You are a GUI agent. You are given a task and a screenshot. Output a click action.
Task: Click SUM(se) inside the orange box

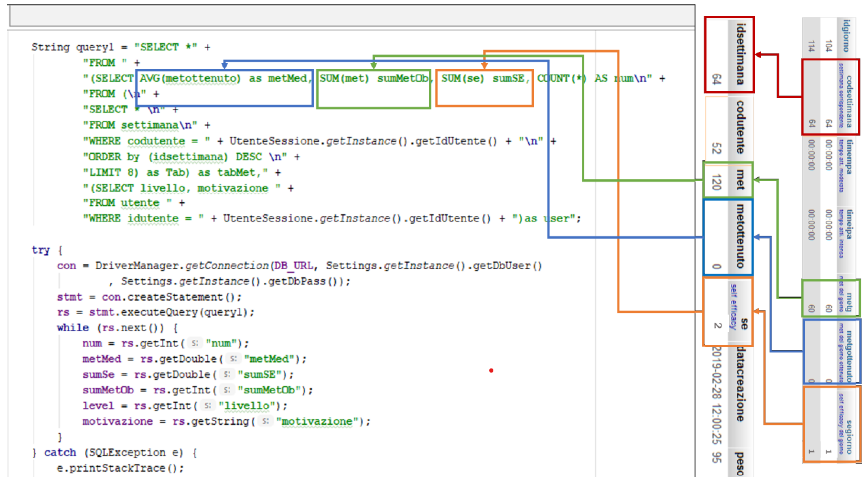click(x=462, y=79)
